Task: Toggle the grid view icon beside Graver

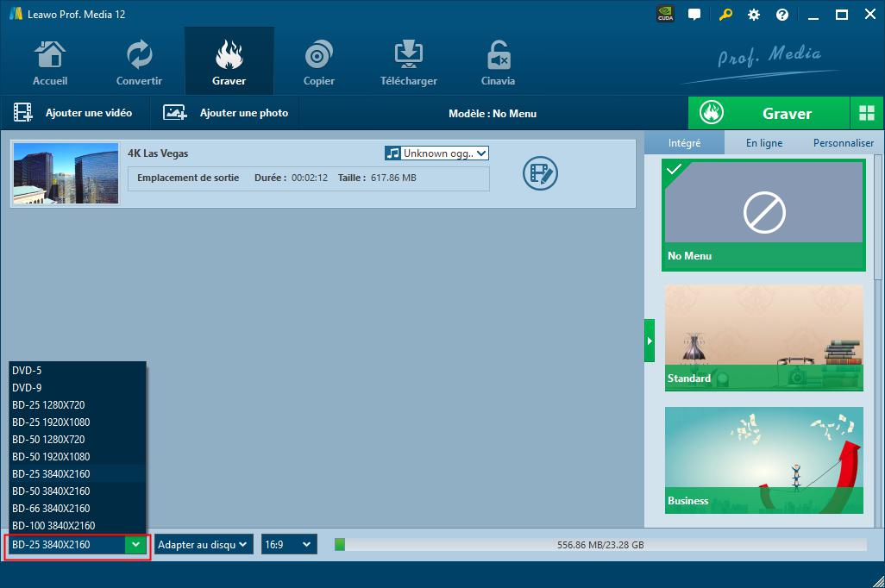Action: pos(866,113)
